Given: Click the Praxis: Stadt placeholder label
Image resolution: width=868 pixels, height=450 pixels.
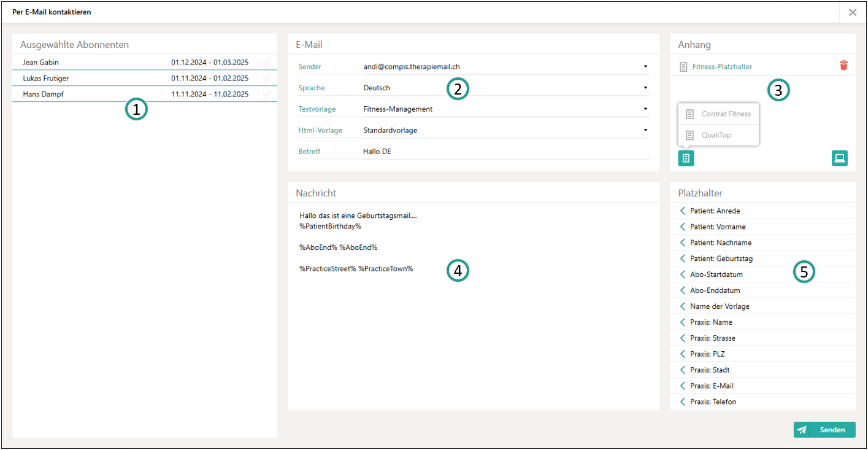Looking at the screenshot, I should 710,370.
